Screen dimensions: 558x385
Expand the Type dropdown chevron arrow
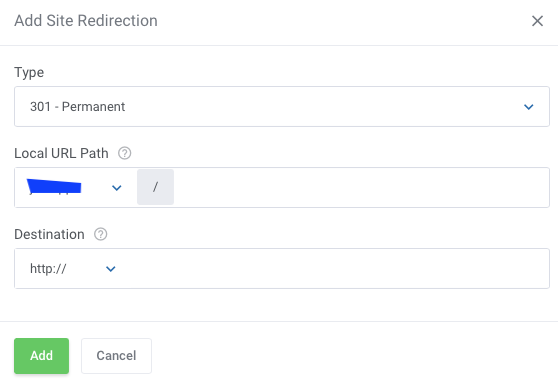(528, 107)
